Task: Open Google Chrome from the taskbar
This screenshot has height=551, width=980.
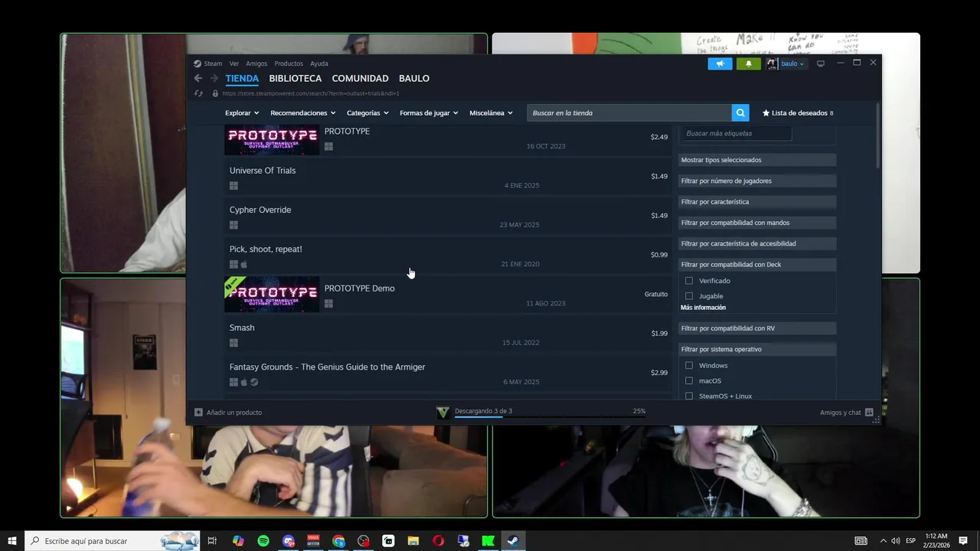Action: pyautogui.click(x=338, y=541)
